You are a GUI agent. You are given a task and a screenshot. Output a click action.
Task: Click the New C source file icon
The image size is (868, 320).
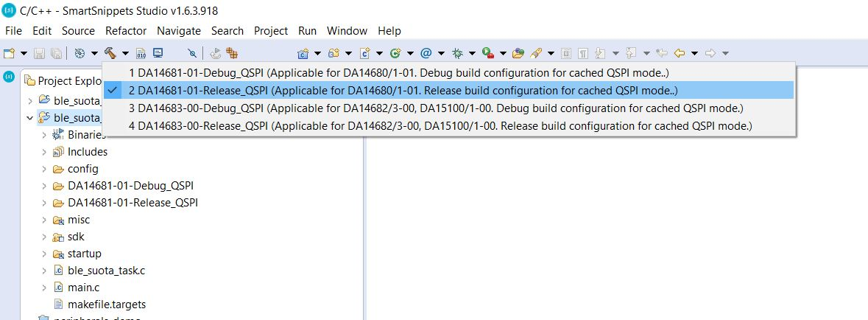(x=365, y=53)
